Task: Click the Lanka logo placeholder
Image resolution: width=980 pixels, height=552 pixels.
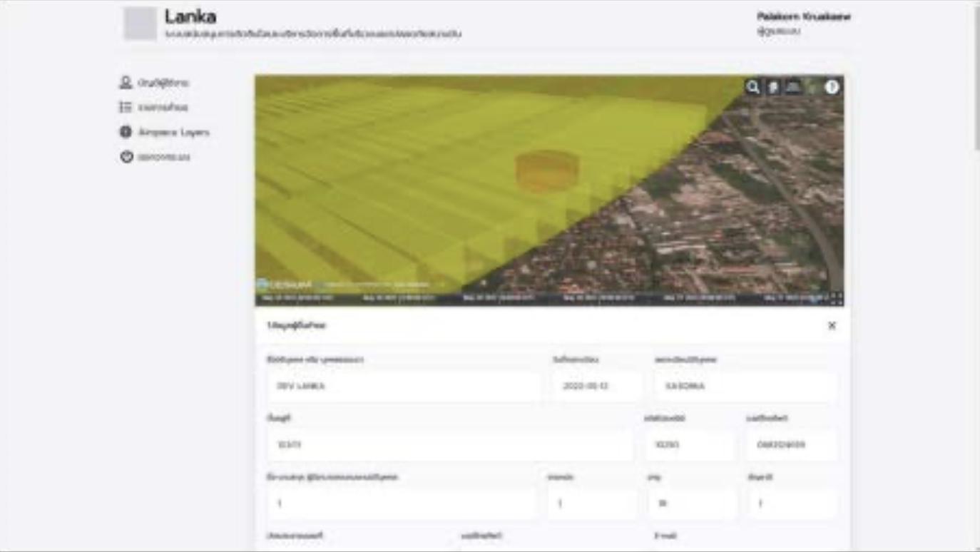Action: (x=140, y=24)
